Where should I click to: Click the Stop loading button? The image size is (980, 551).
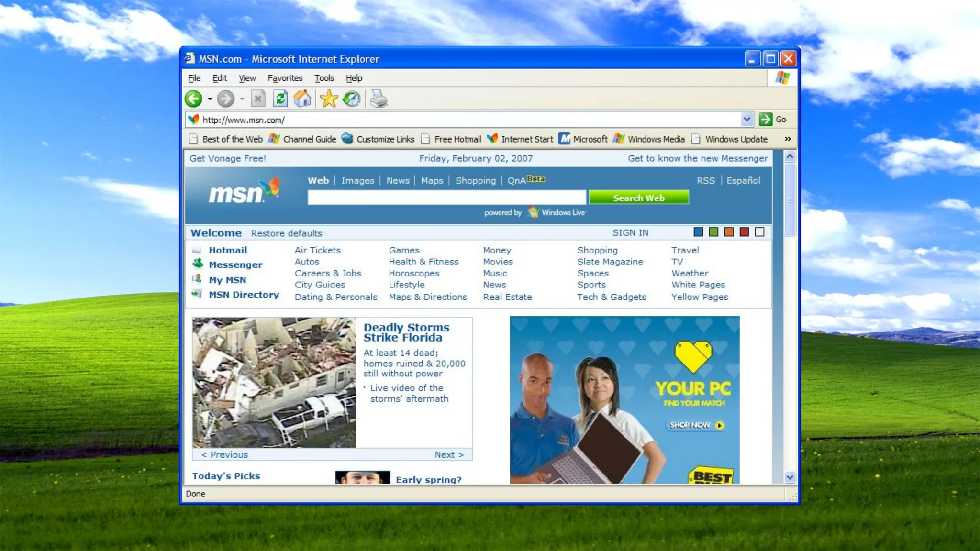tap(257, 99)
